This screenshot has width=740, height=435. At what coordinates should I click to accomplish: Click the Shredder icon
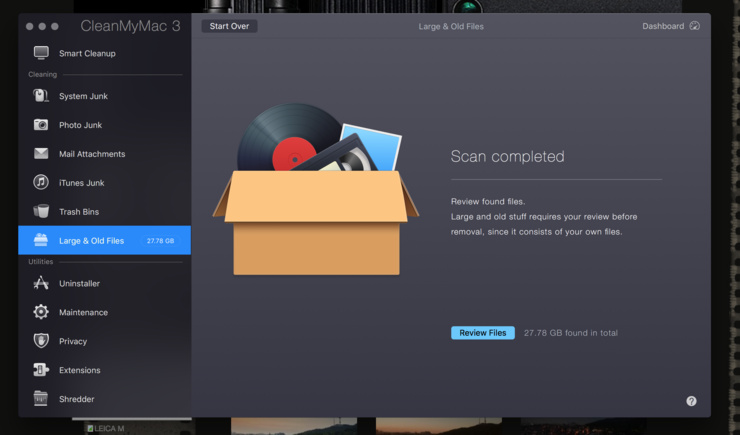pos(41,399)
